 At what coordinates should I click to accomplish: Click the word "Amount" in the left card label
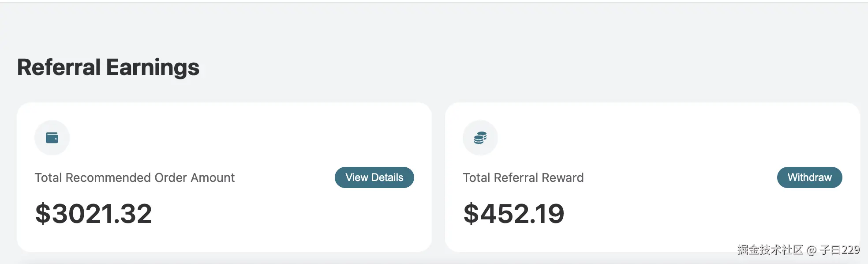213,177
